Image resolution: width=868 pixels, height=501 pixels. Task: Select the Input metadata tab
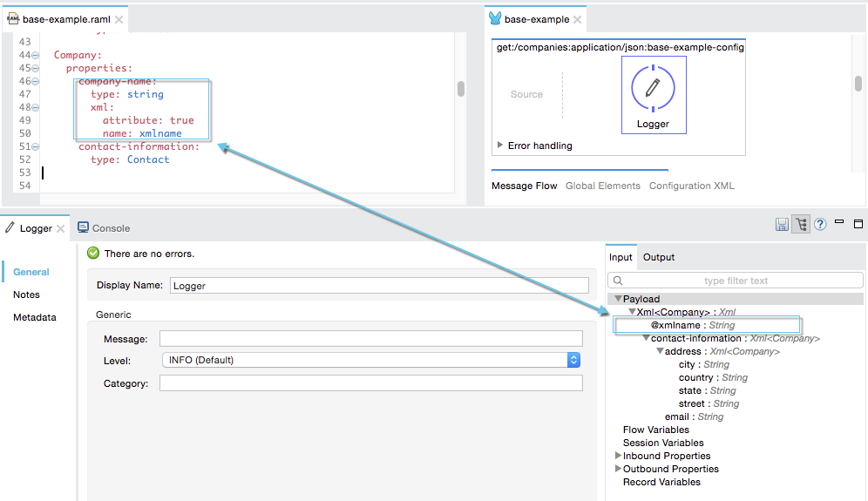point(620,257)
